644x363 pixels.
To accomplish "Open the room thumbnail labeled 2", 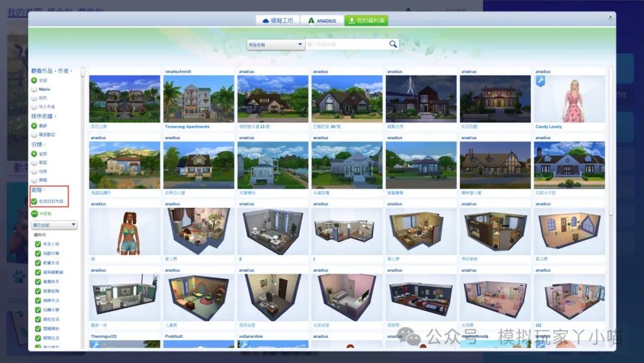I will point(273,231).
